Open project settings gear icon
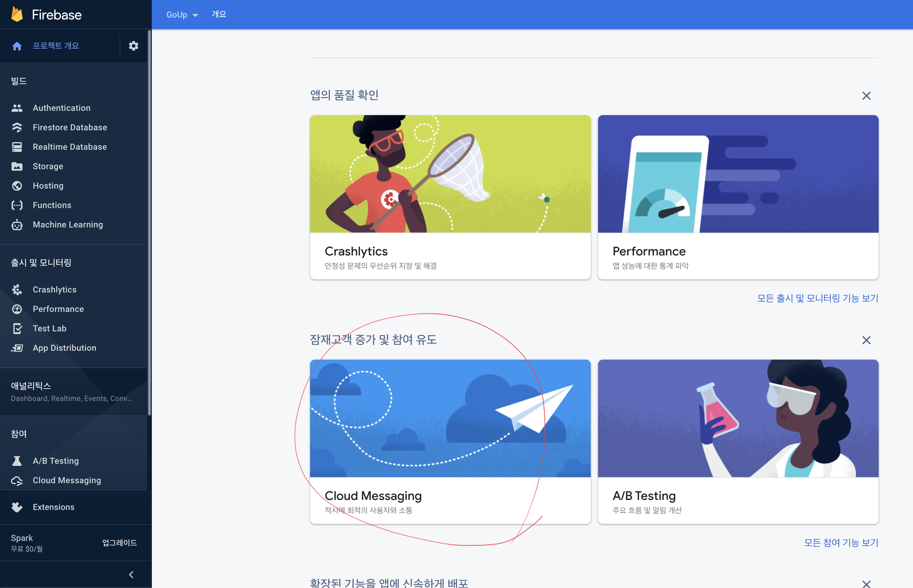Image resolution: width=913 pixels, height=588 pixels. 133,46
